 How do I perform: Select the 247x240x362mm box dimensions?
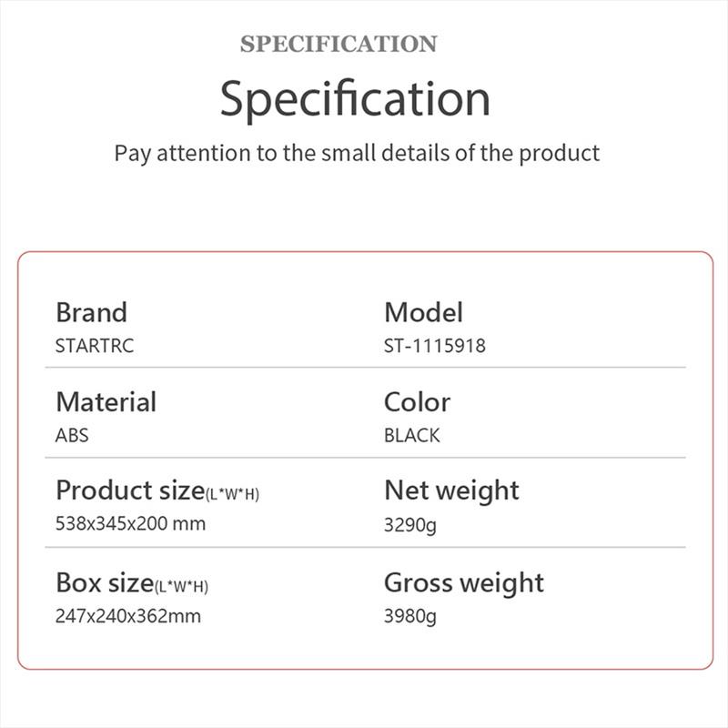[128, 616]
